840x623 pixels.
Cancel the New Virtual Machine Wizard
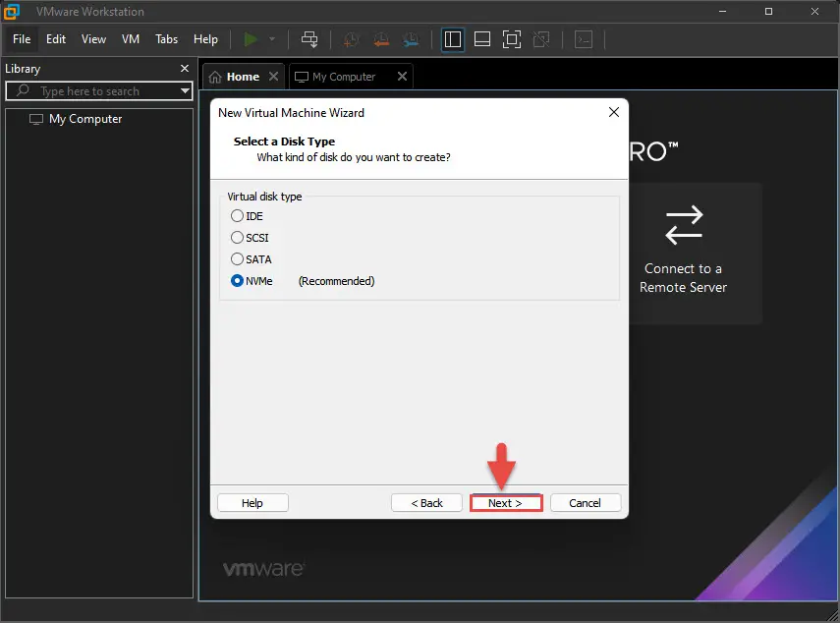coord(585,503)
